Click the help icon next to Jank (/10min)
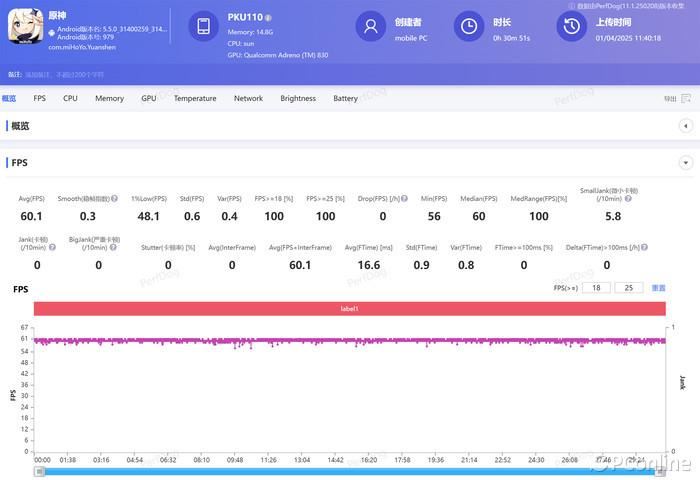Screen dimensions: 700x480 coord(52,247)
